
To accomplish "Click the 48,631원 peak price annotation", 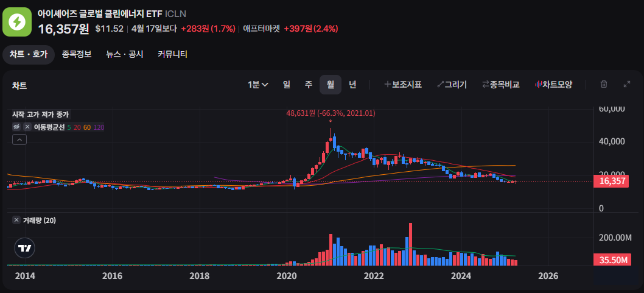I will pyautogui.click(x=331, y=113).
